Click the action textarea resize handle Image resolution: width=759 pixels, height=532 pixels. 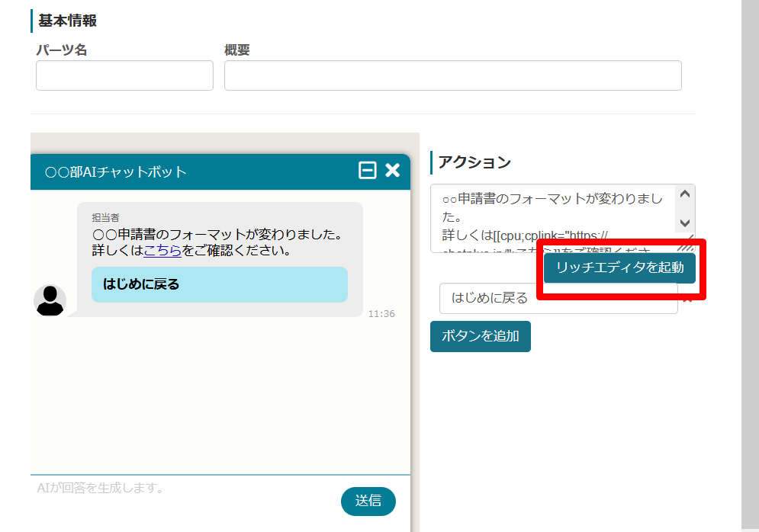(687, 246)
